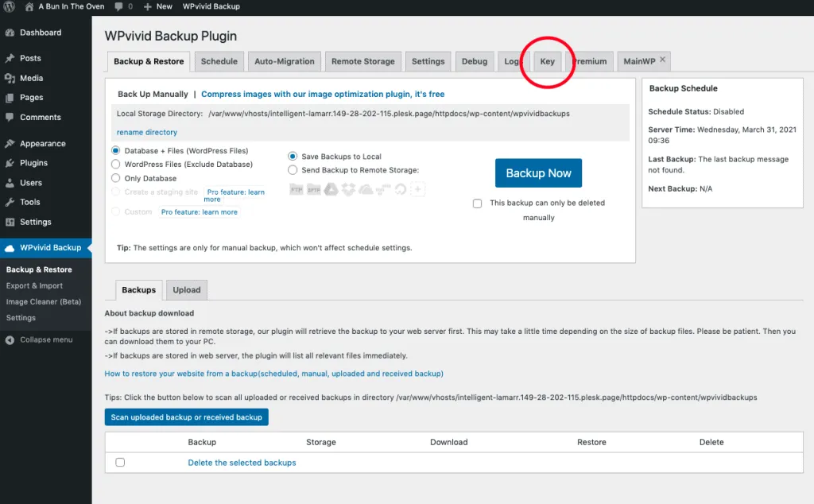The height and width of the screenshot is (504, 814).
Task: Click Scan uploaded backup or received backup
Action: [186, 417]
